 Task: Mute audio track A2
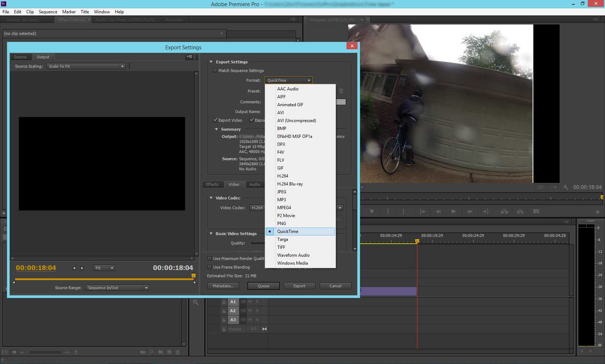point(250,311)
